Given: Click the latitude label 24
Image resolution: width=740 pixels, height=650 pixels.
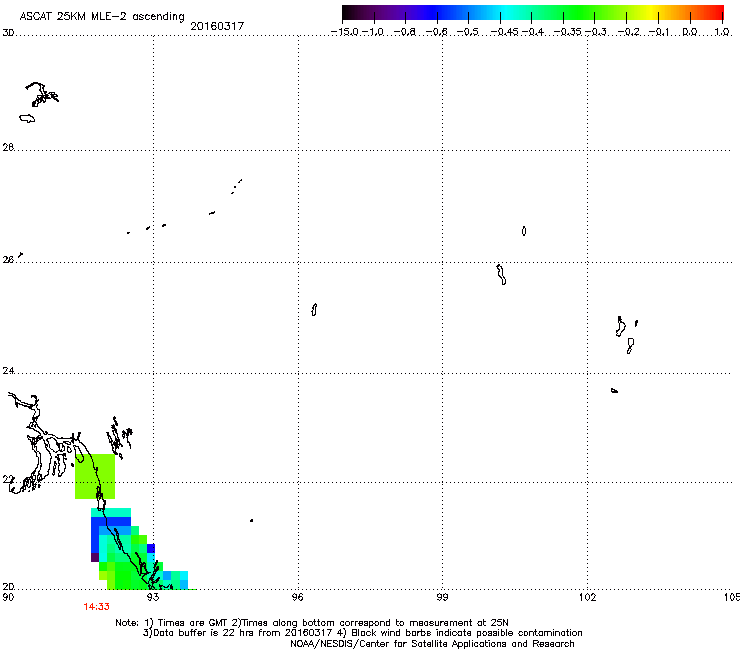Looking at the screenshot, I should coord(8,371).
